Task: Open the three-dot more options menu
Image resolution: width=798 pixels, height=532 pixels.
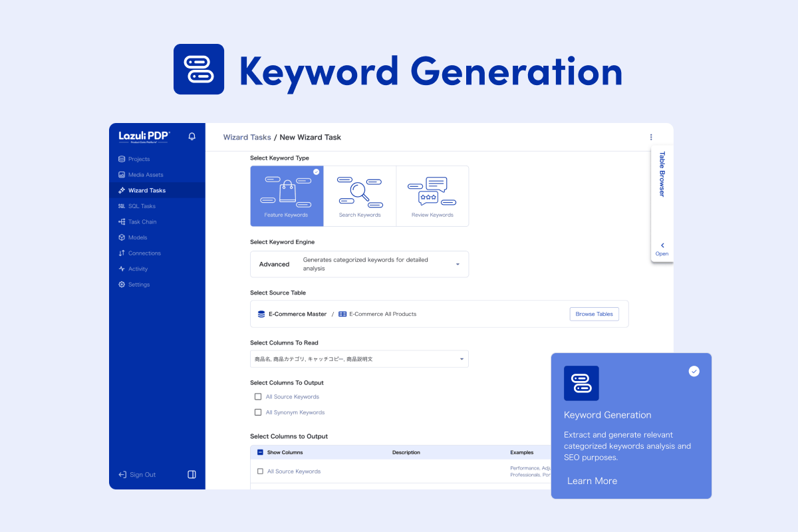Action: 651,137
